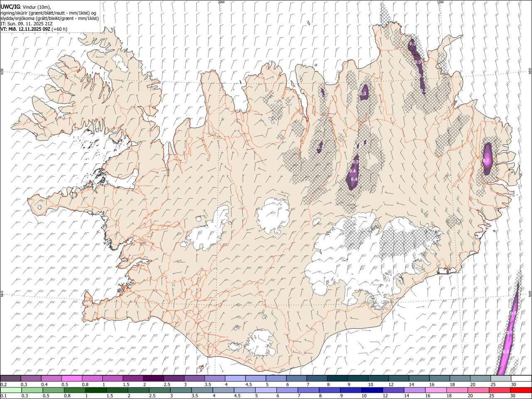Click the 'rigning/skúrir' legend description line

coord(48,12)
